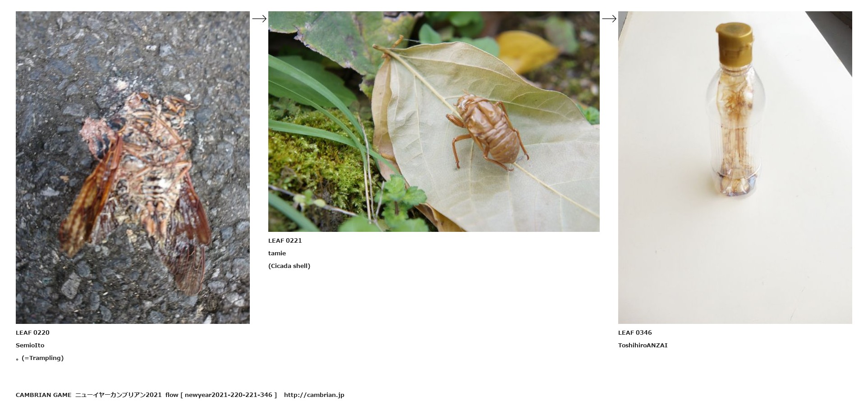The width and height of the screenshot is (868, 406).
Task: Open the cicada shell on leaf photo
Action: pyautogui.click(x=434, y=121)
